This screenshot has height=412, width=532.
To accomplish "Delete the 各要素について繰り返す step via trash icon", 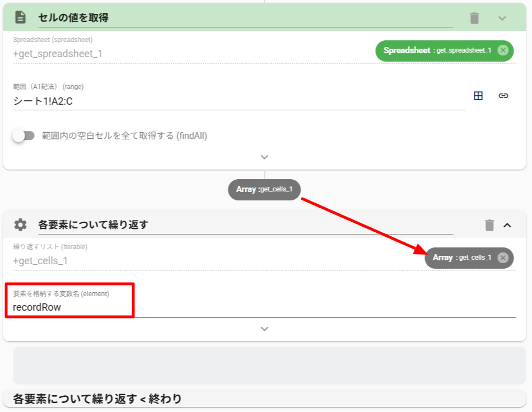I will click(489, 225).
